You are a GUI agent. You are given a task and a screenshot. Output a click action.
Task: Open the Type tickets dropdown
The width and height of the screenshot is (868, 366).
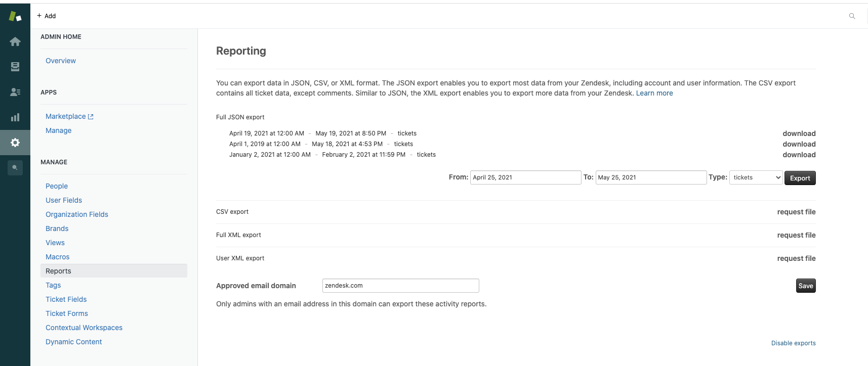point(756,177)
